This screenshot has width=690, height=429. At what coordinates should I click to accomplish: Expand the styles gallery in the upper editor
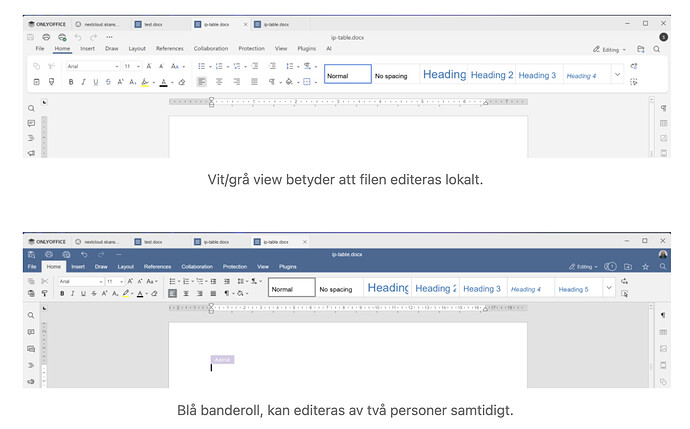(x=617, y=74)
